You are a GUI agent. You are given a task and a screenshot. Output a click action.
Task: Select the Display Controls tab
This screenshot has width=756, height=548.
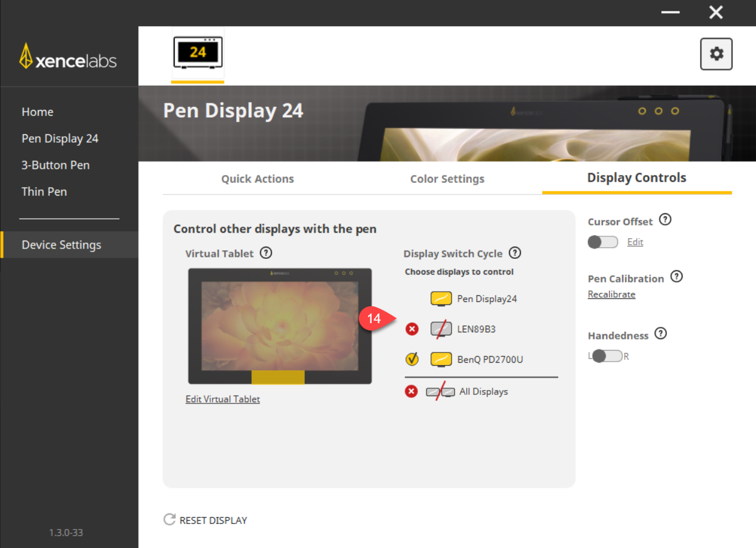point(637,177)
